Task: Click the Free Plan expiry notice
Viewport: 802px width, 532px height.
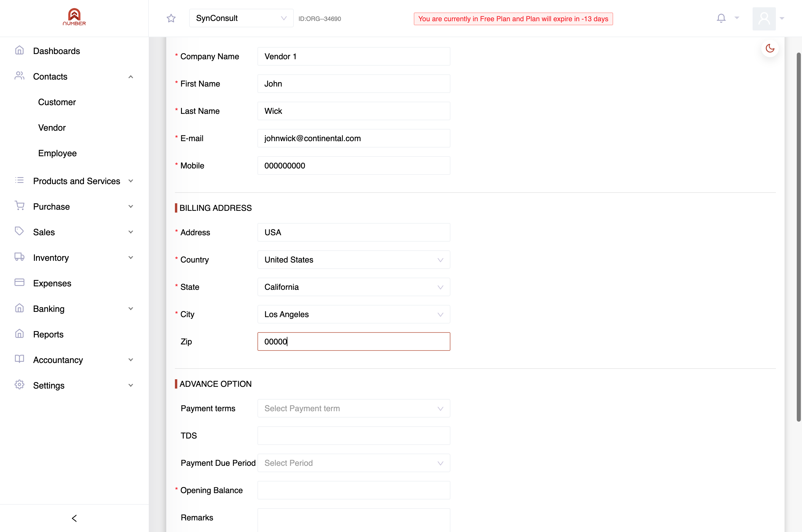Action: 513,19
